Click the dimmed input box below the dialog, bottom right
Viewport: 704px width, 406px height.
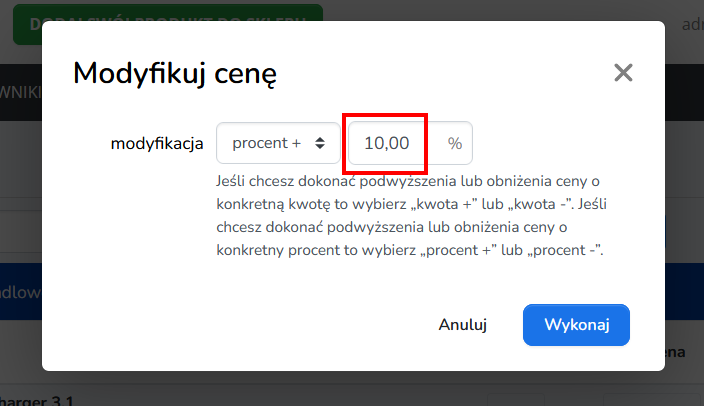coord(653,400)
